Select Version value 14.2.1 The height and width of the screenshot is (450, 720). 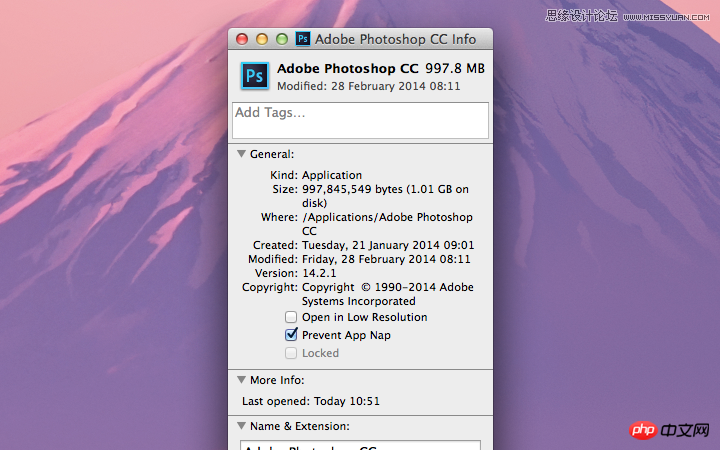coord(319,273)
